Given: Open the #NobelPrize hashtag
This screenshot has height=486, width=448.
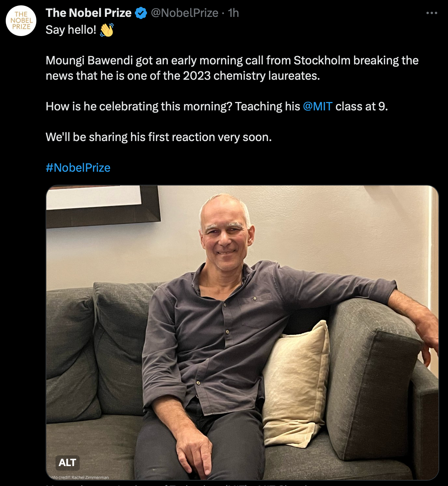Looking at the screenshot, I should [78, 167].
